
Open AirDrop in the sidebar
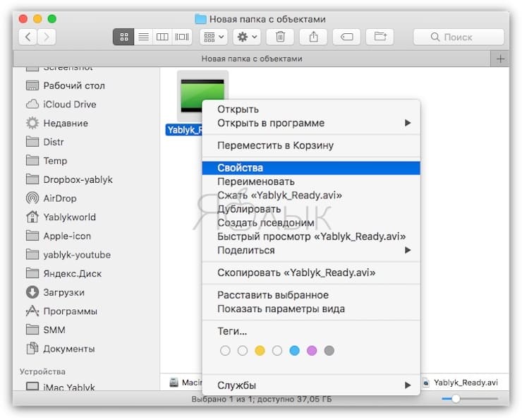(59, 198)
